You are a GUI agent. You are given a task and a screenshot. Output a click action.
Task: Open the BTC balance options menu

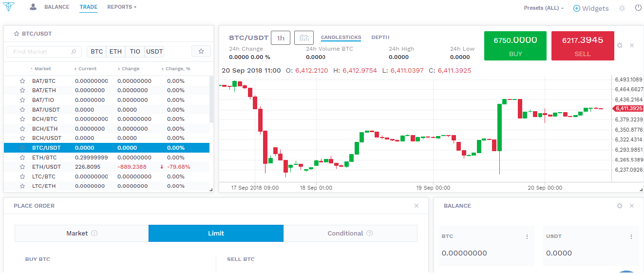tap(527, 237)
